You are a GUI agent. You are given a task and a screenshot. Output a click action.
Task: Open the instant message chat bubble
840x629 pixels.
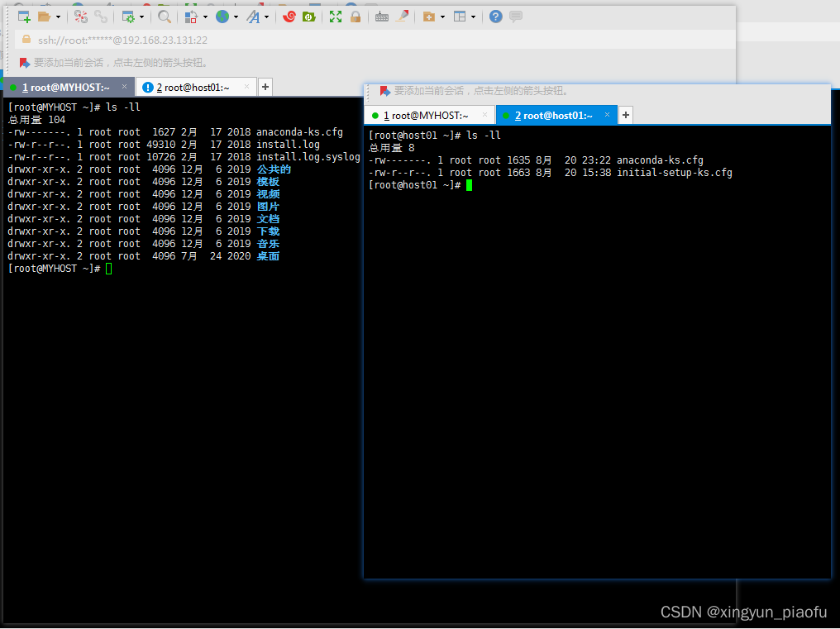516,17
